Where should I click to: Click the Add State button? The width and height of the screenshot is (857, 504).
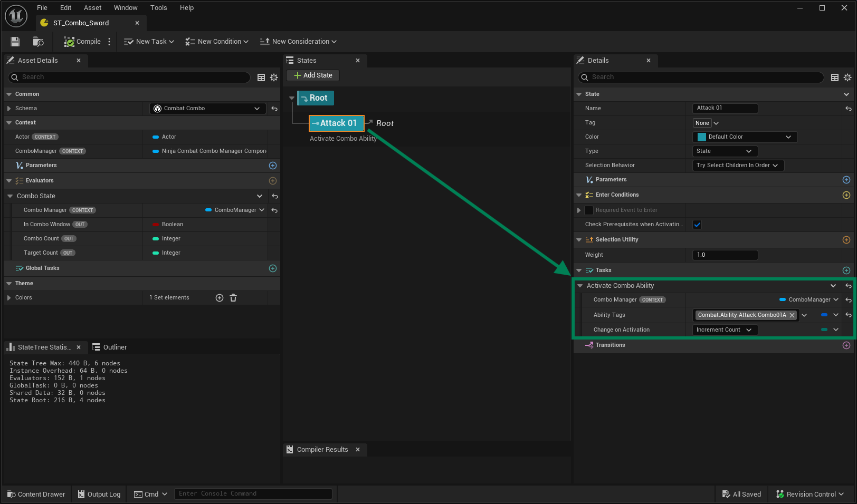point(313,75)
